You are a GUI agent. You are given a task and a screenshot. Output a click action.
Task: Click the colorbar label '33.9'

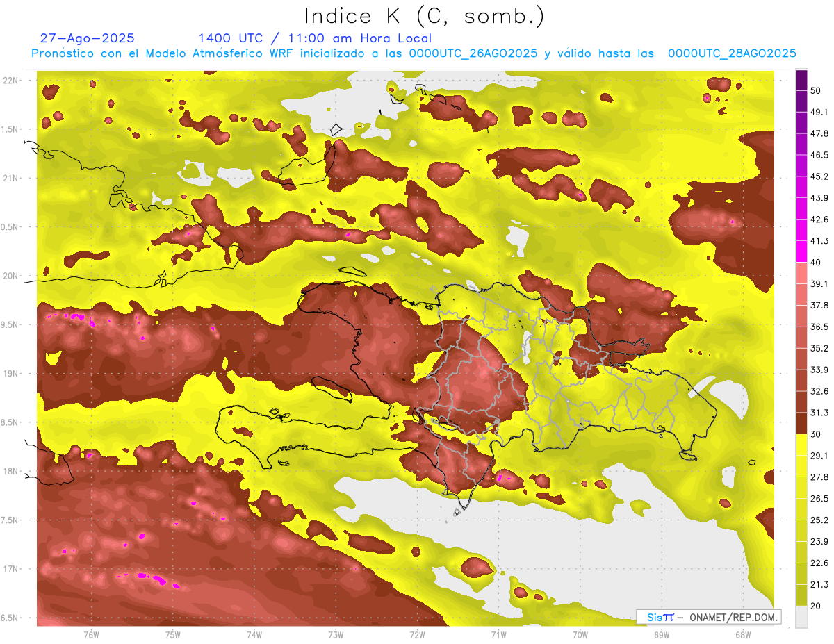point(819,370)
